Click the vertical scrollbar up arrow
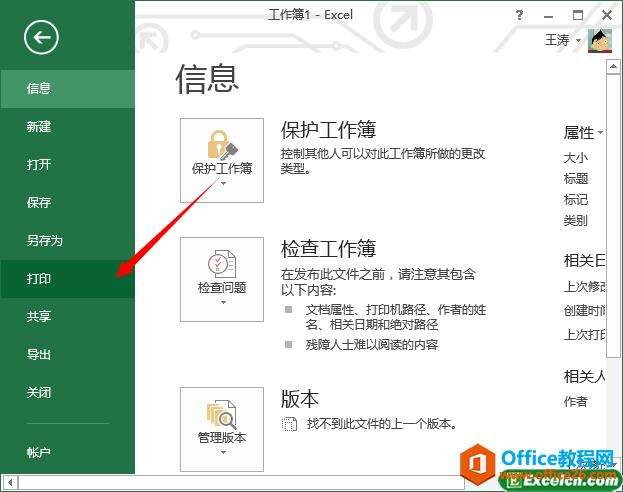 click(613, 66)
